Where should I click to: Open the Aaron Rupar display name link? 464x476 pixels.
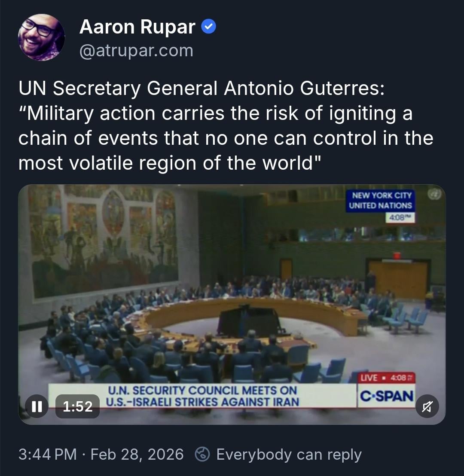coord(137,27)
